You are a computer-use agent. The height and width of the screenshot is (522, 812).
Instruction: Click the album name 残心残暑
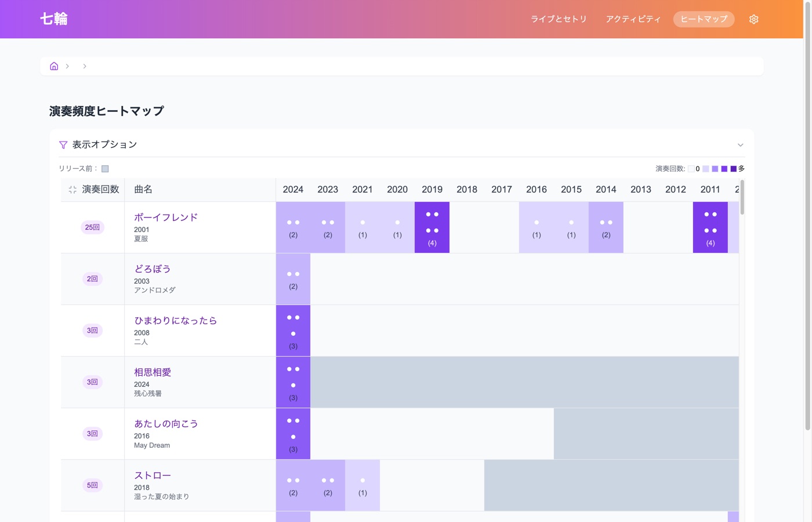tap(148, 394)
